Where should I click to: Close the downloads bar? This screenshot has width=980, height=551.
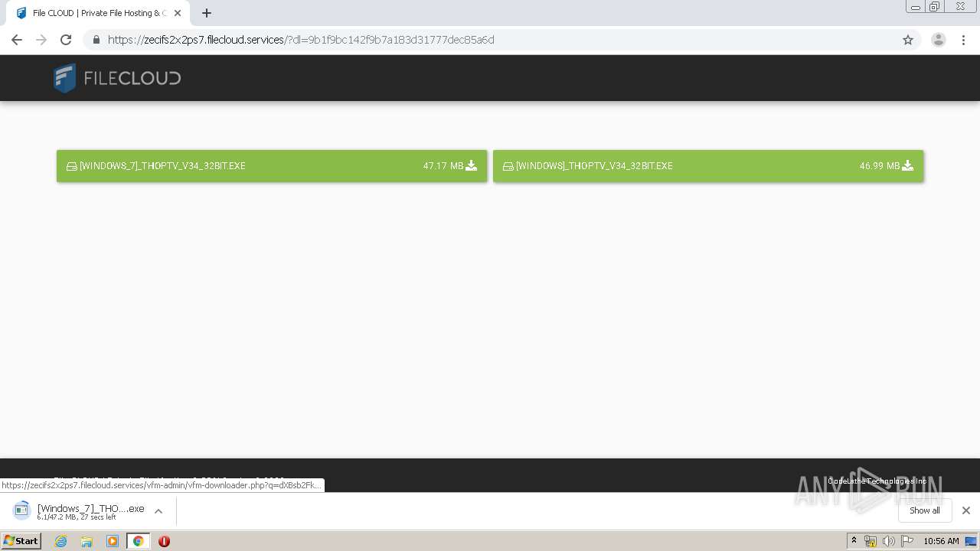point(966,510)
